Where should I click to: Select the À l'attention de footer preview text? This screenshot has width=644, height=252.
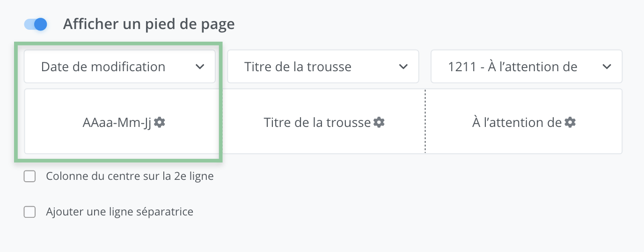pos(517,123)
